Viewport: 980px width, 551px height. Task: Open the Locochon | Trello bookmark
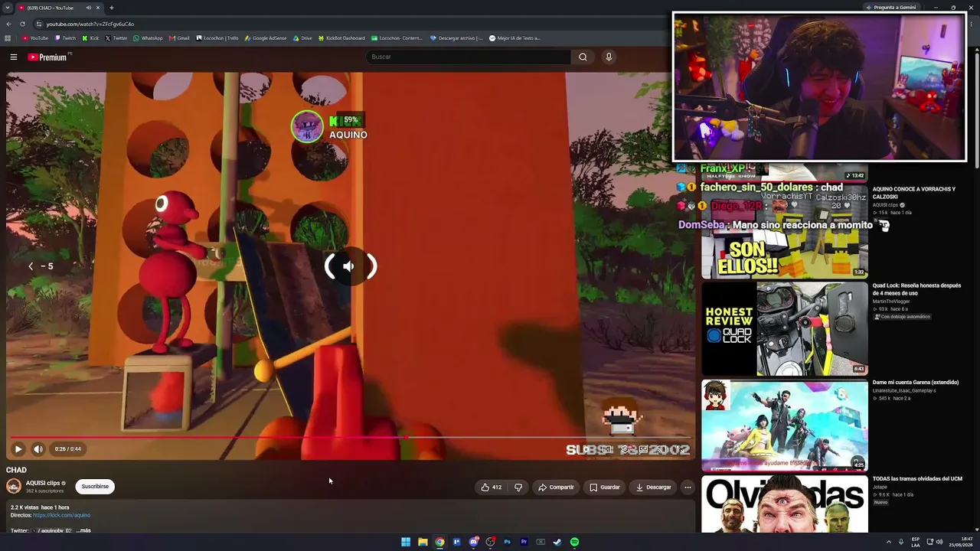point(217,37)
